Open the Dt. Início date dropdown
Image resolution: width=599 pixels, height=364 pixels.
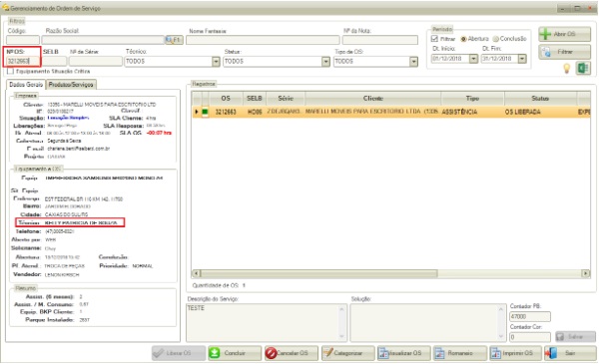[x=473, y=59]
